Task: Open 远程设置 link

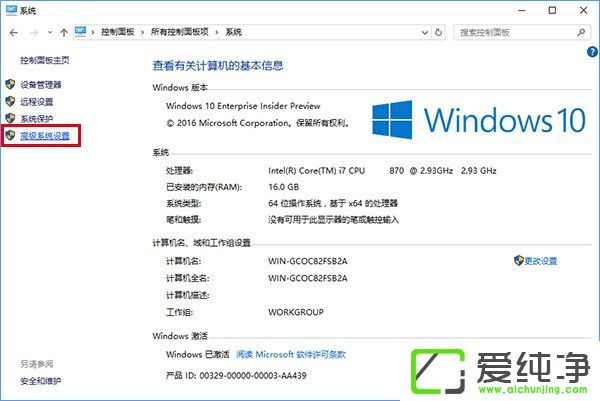Action: point(37,102)
